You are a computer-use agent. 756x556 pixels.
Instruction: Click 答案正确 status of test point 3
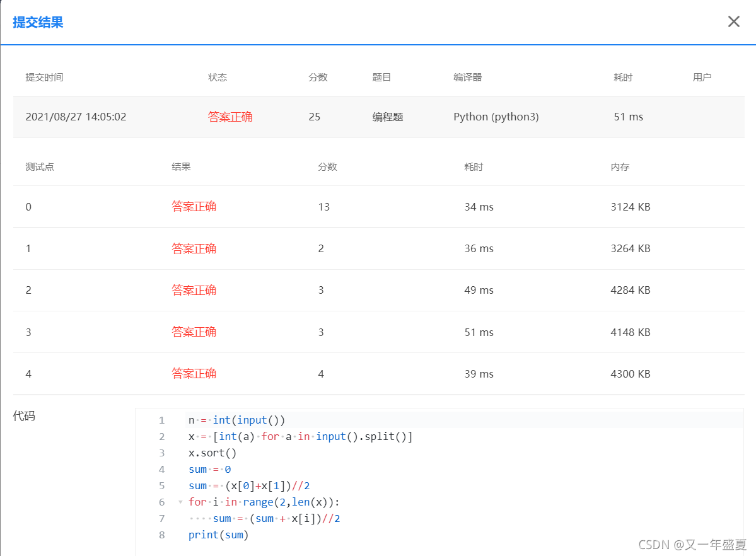[194, 332]
